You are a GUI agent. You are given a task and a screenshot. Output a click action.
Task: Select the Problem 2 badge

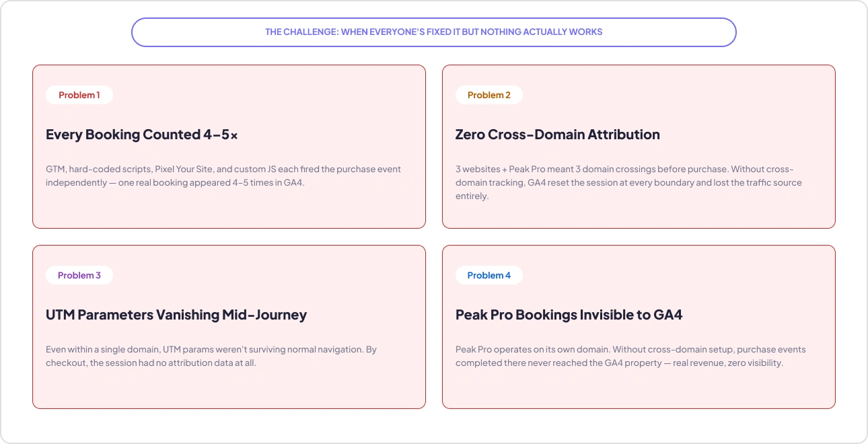tap(489, 95)
